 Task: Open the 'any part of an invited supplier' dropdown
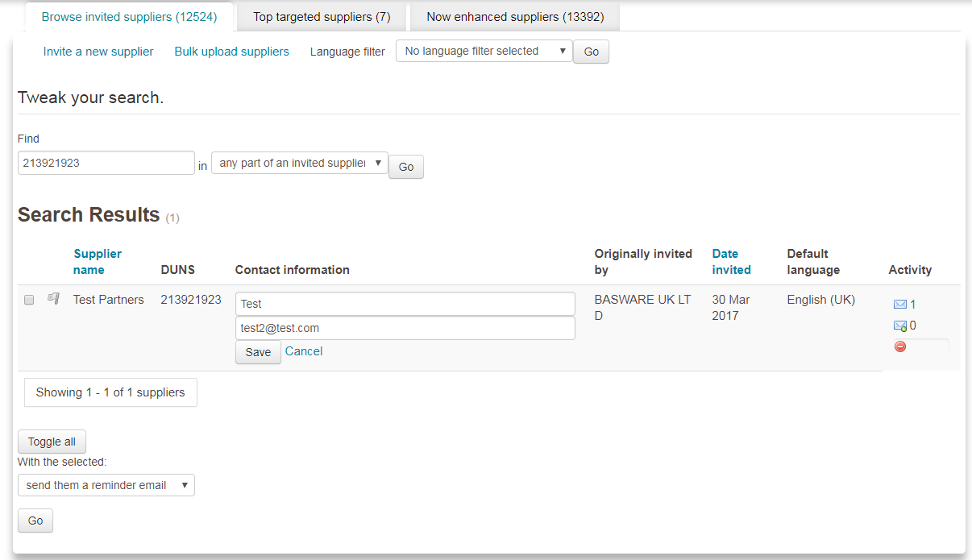click(299, 162)
